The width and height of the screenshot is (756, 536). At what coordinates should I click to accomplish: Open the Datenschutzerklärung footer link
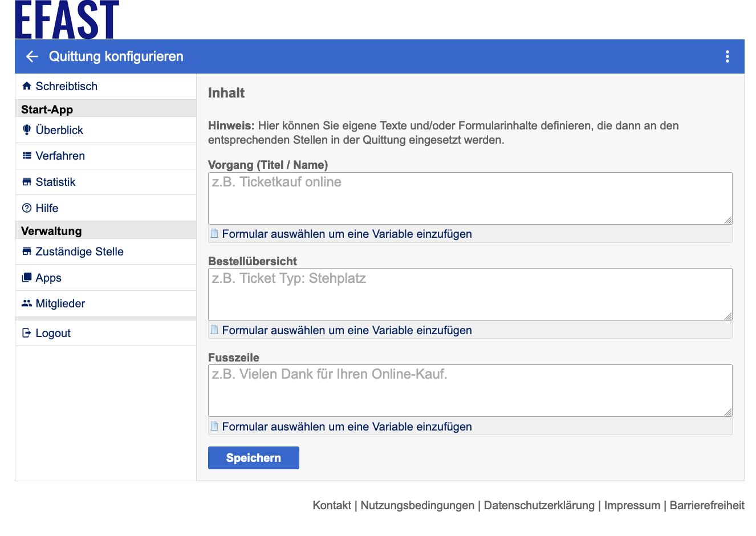click(539, 505)
